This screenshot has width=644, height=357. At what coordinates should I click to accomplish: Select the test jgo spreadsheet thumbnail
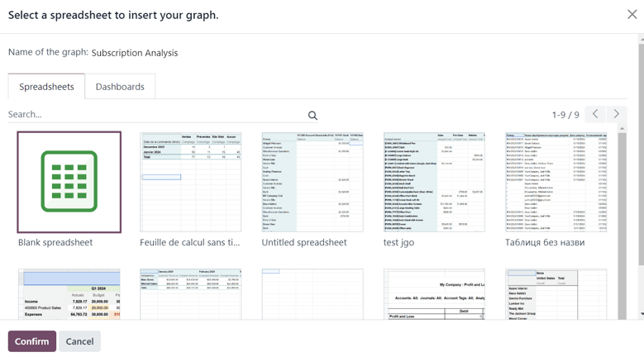pyautogui.click(x=434, y=182)
